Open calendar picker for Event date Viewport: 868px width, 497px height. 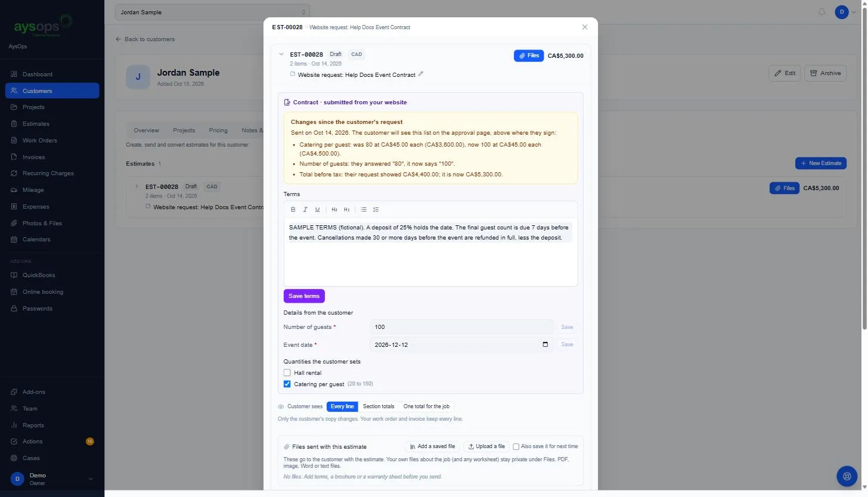(545, 344)
